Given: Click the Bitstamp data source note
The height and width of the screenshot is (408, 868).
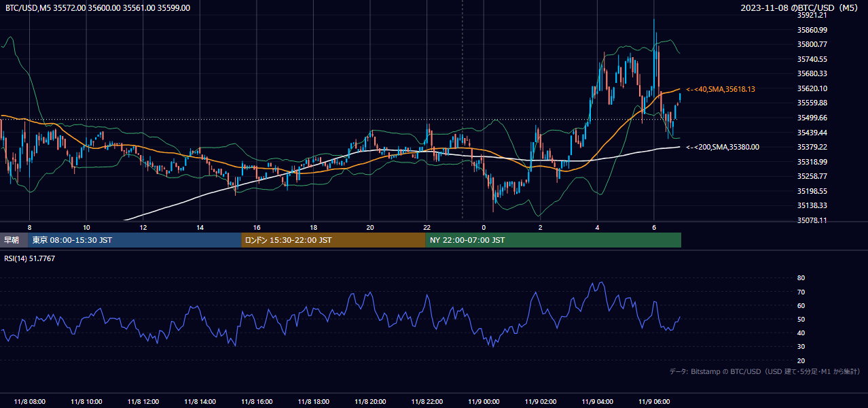Looking at the screenshot, I should pyautogui.click(x=765, y=371).
